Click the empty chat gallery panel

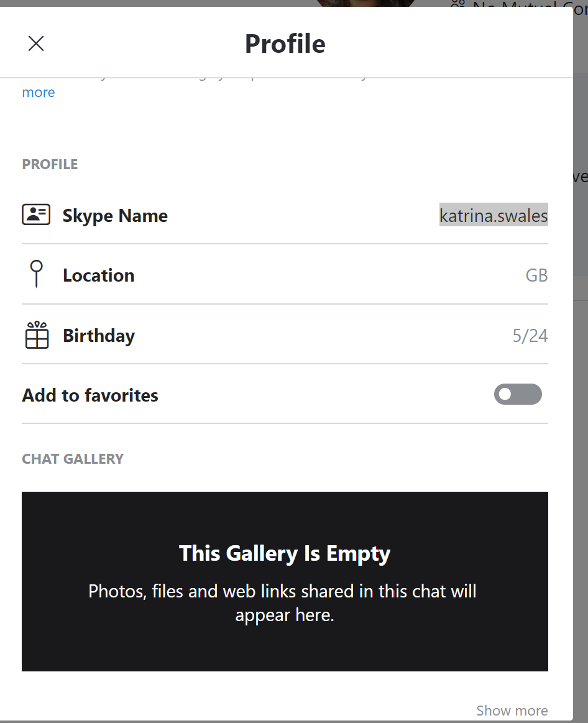(285, 581)
